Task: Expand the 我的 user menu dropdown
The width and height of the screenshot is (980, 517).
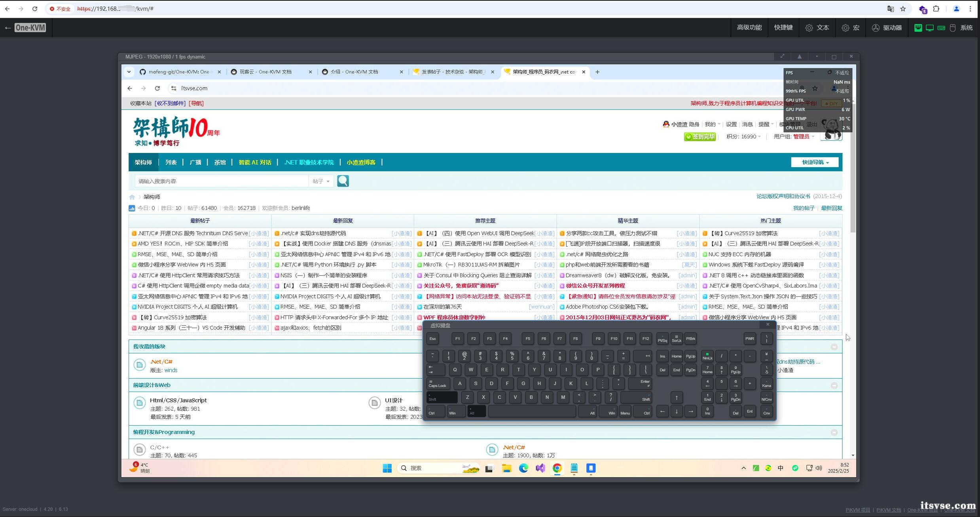Action: pos(712,125)
